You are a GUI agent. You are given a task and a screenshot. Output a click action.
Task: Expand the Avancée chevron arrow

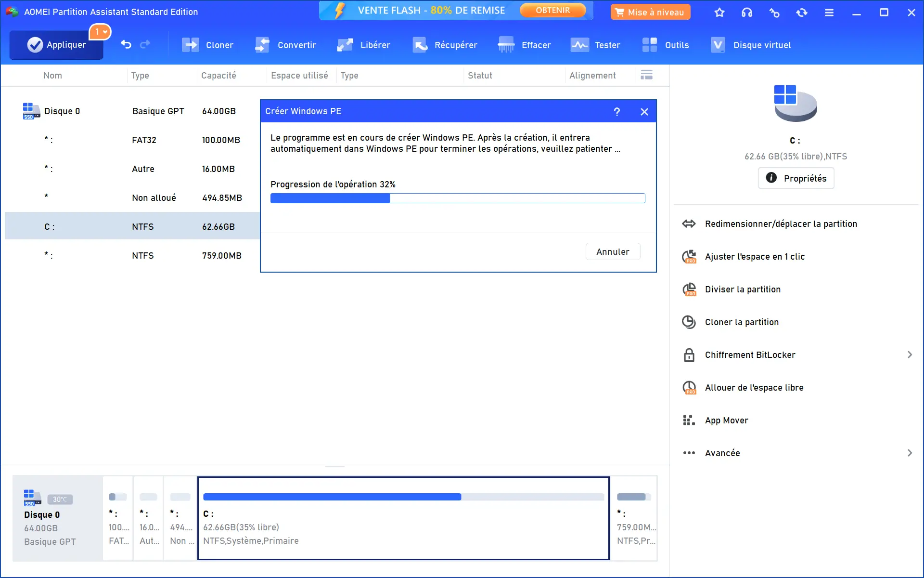click(910, 453)
